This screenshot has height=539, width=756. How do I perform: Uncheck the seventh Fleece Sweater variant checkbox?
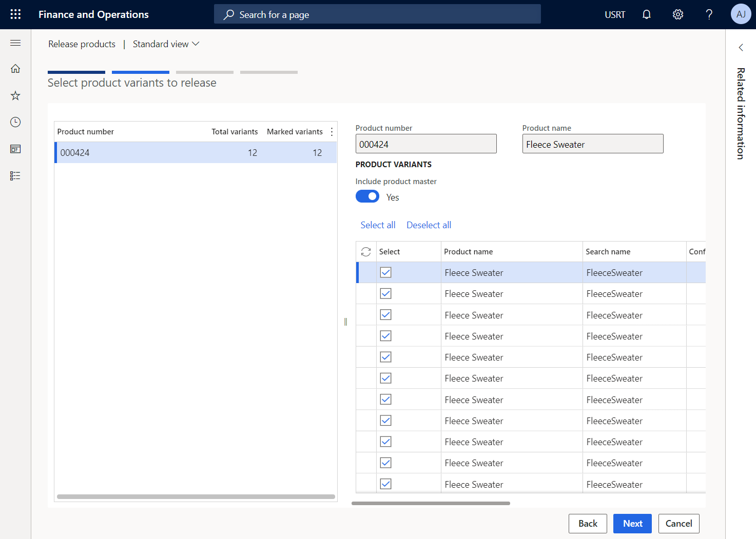(x=386, y=400)
